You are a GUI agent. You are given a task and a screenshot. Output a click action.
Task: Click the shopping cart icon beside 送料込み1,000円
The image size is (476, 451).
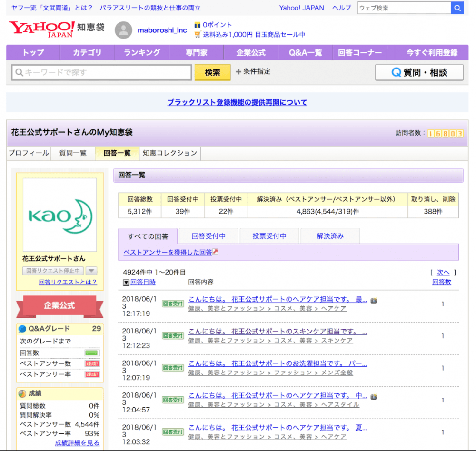coord(198,34)
